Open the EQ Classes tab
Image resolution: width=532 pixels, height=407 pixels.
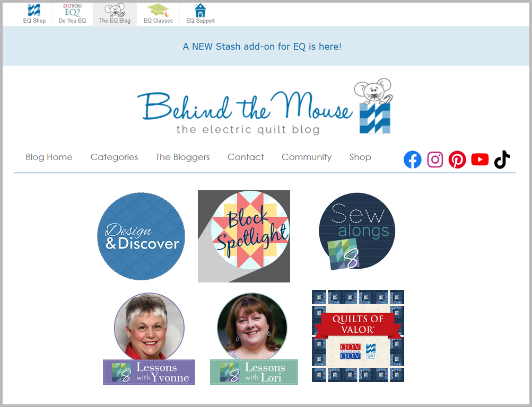point(158,14)
